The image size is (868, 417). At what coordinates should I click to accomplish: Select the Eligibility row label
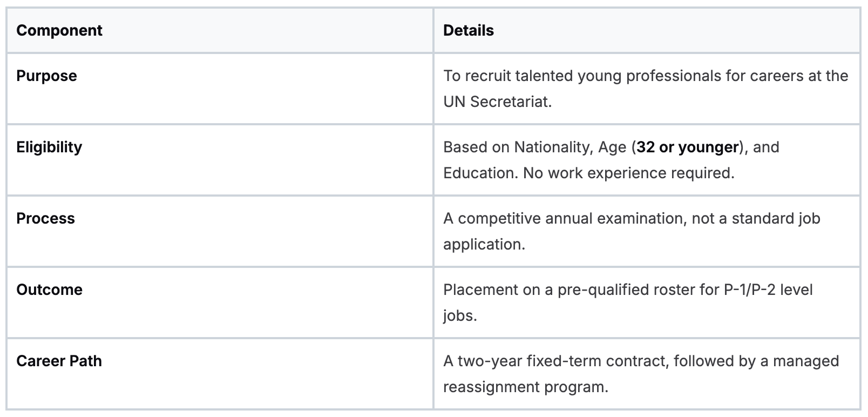pyautogui.click(x=49, y=147)
